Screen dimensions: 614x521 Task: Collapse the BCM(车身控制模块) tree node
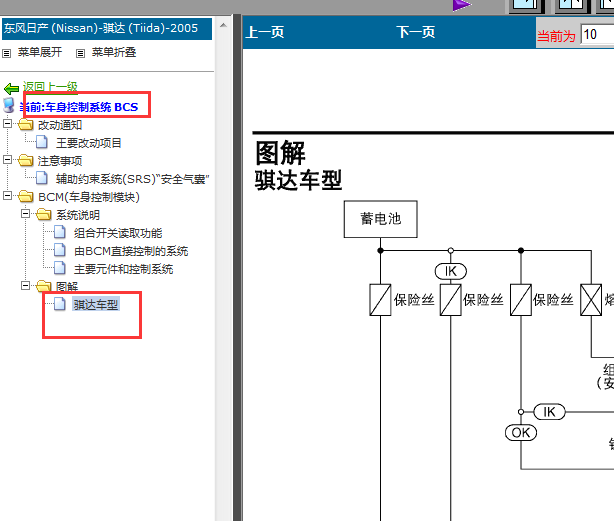[7, 196]
